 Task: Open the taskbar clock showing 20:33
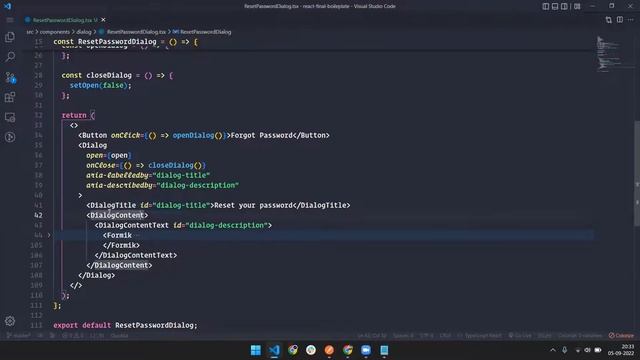(x=621, y=350)
